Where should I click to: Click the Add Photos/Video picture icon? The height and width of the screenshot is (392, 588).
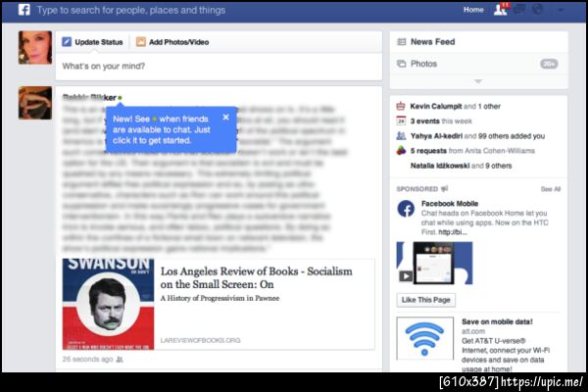[140, 41]
